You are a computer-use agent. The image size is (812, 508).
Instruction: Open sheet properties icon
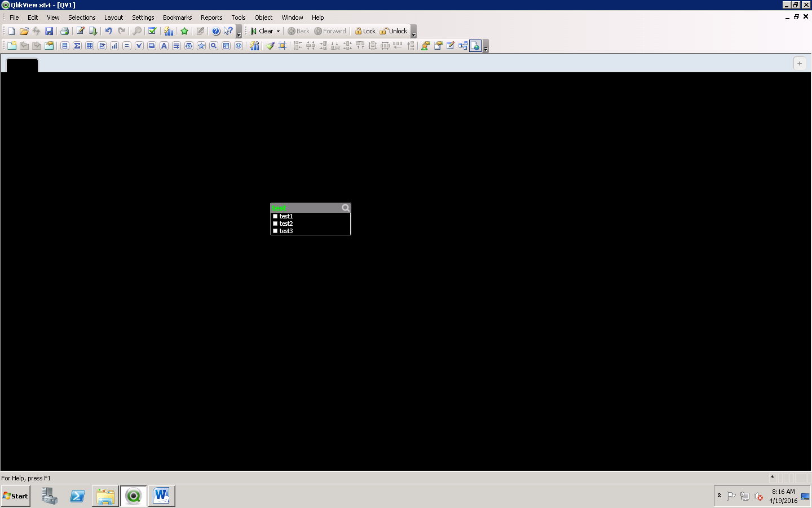[x=49, y=46]
